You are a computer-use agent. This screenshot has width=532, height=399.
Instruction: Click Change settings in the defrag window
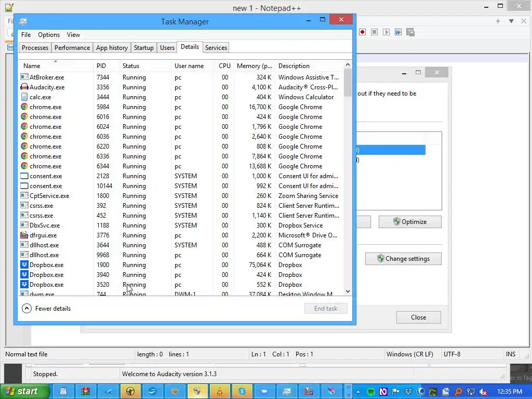[x=403, y=259]
